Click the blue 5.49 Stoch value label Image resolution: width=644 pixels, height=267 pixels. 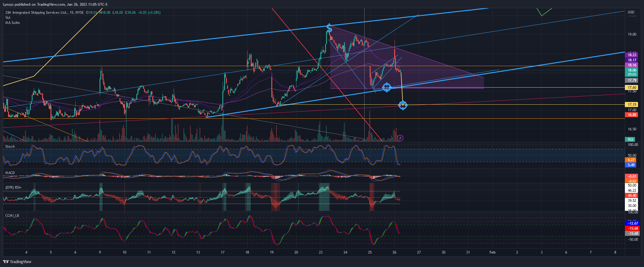click(631, 165)
